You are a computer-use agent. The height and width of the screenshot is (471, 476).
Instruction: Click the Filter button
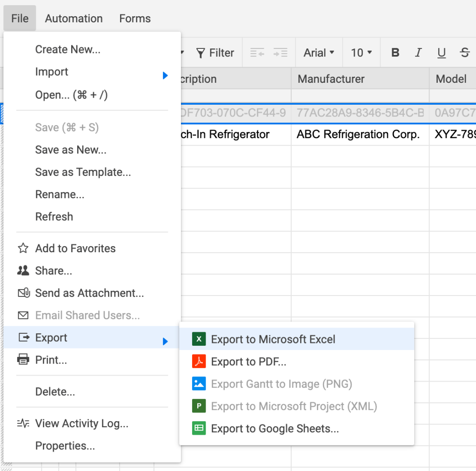click(215, 53)
